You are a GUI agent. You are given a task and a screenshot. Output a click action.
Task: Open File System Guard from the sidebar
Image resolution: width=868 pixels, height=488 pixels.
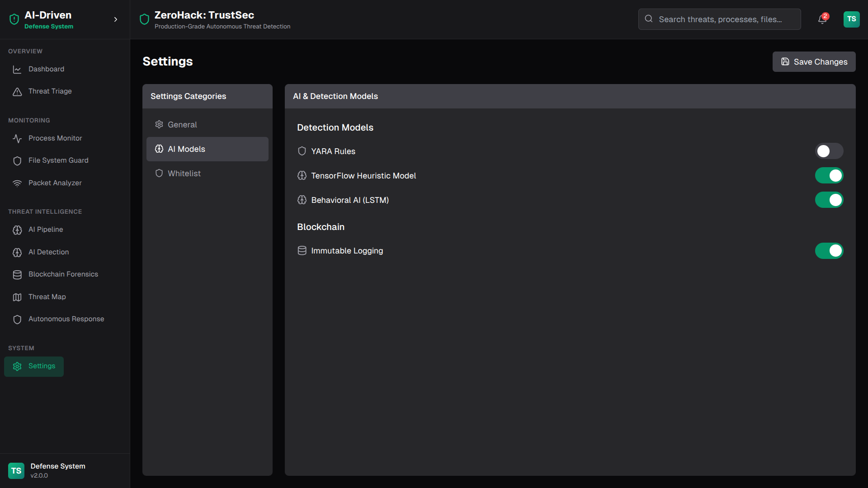58,160
